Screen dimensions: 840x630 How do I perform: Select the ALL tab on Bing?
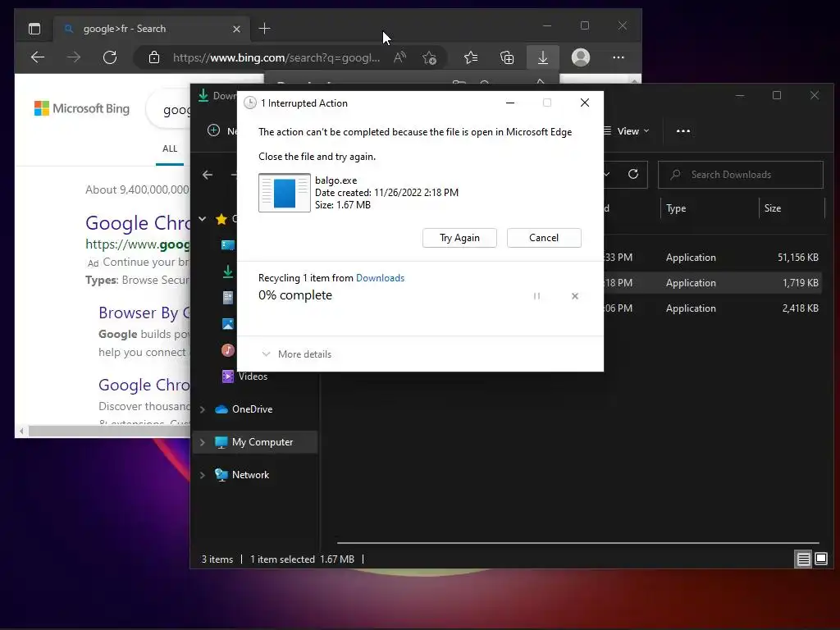170,149
